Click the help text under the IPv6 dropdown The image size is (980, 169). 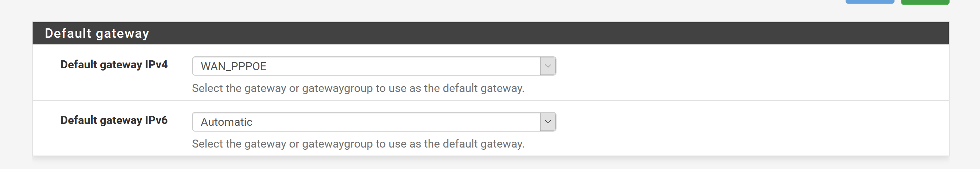tap(358, 144)
